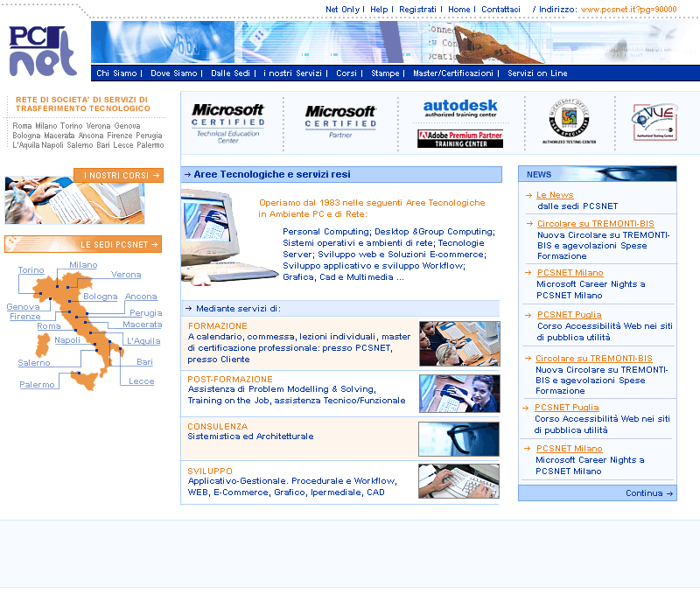Go to Corsi in navigation bar
Image resolution: width=700 pixels, height=601 pixels.
tap(346, 73)
